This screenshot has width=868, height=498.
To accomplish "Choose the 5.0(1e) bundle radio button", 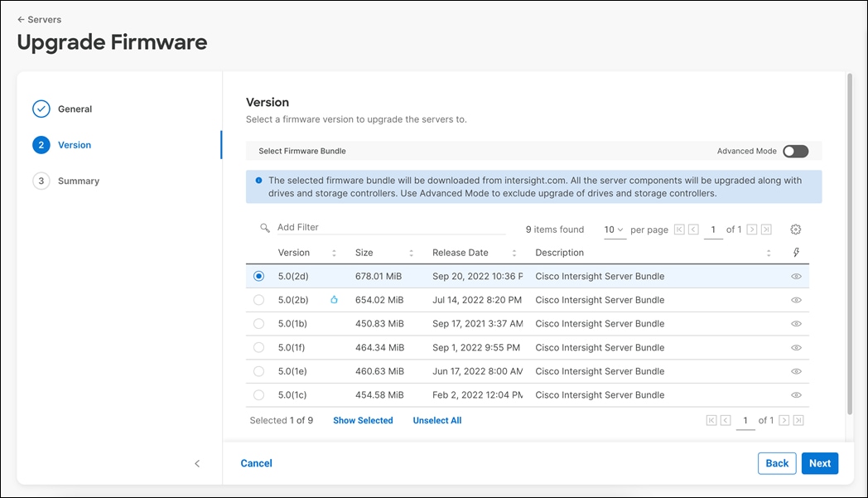I will (258, 371).
